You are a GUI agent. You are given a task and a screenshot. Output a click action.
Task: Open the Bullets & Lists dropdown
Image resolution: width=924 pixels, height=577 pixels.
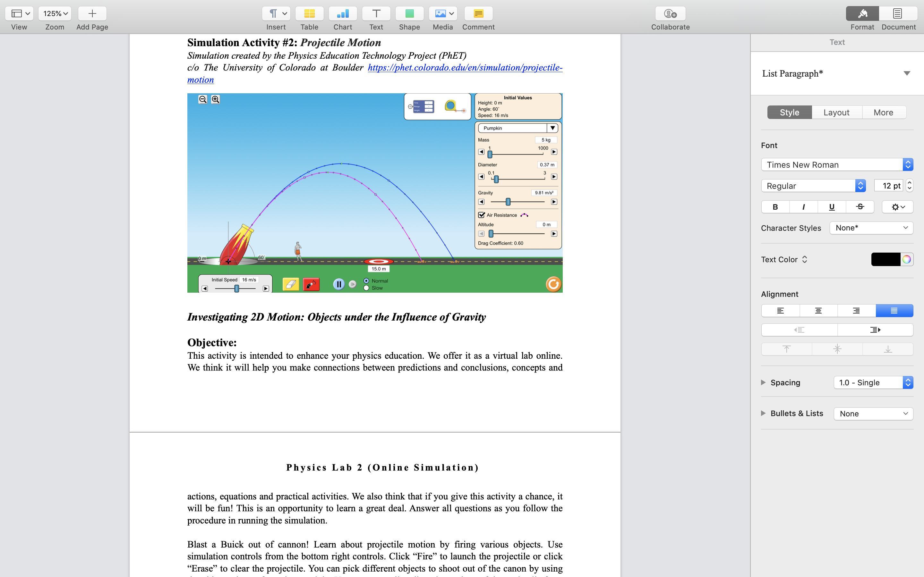coord(873,413)
